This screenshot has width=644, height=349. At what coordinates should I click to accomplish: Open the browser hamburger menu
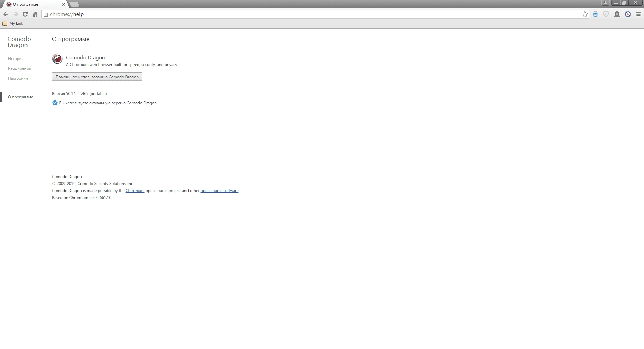click(638, 14)
